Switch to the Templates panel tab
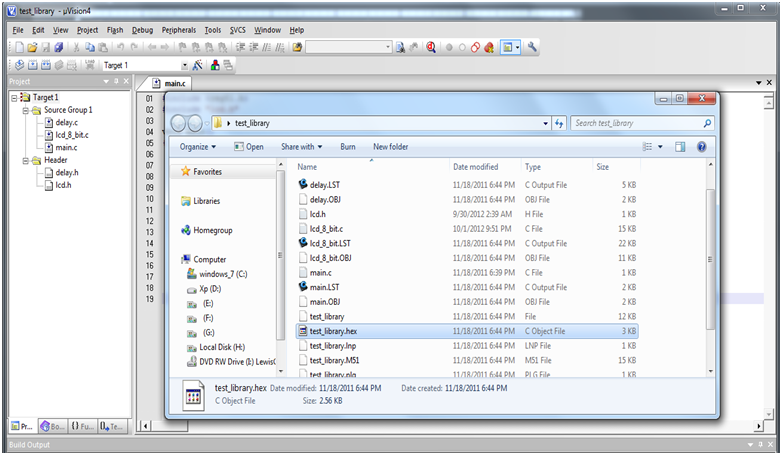This screenshot has width=783, height=456. tap(112, 426)
